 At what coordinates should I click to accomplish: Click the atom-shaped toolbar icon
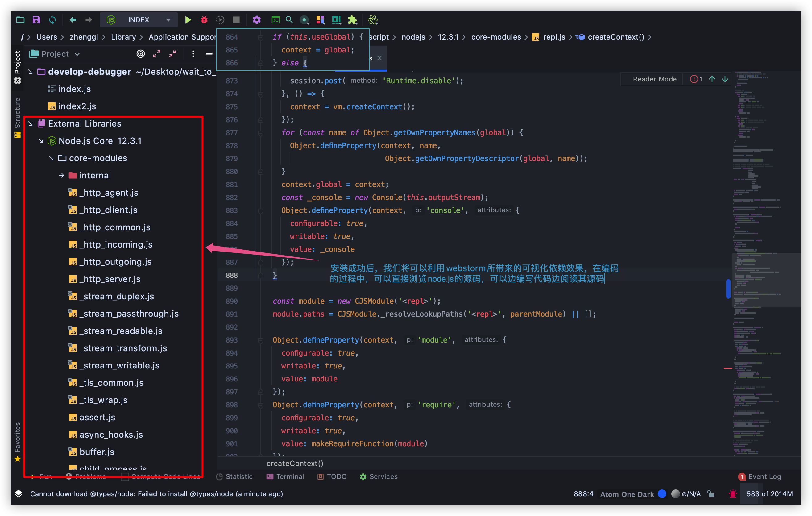pos(373,20)
